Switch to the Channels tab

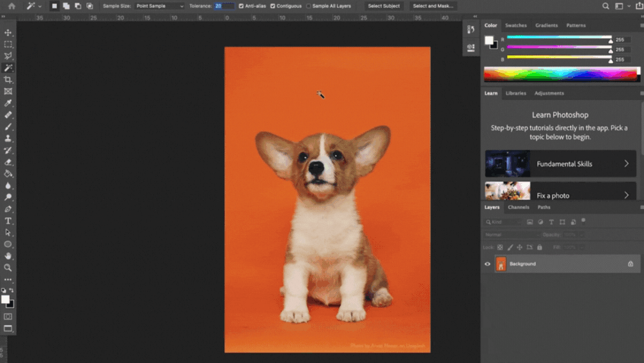point(518,207)
